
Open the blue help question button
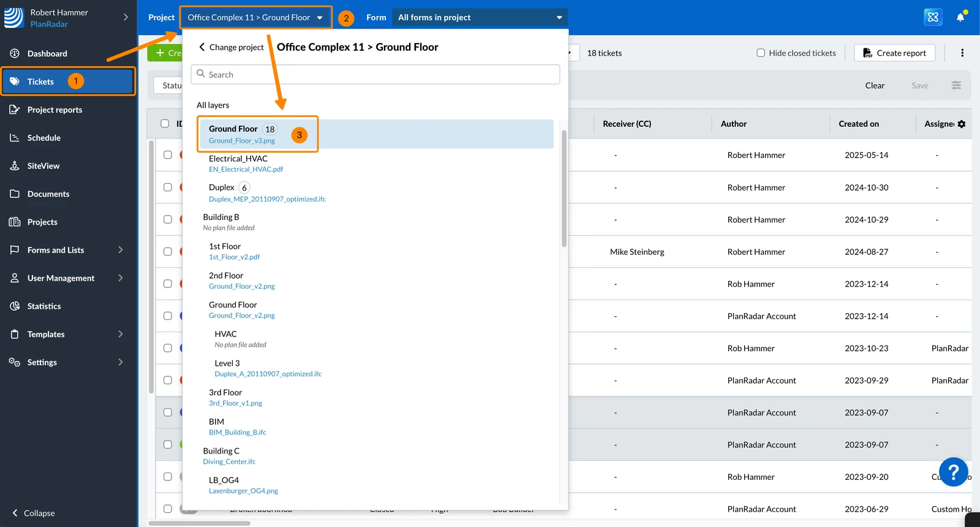click(954, 472)
